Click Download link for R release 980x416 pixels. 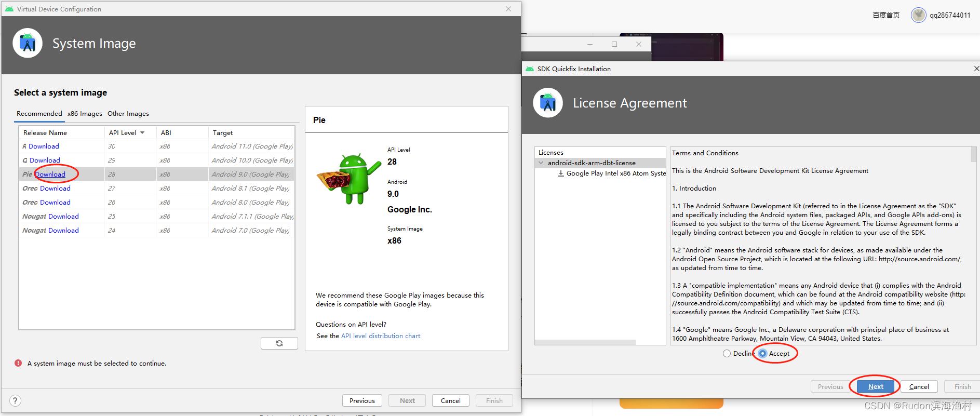click(x=44, y=146)
